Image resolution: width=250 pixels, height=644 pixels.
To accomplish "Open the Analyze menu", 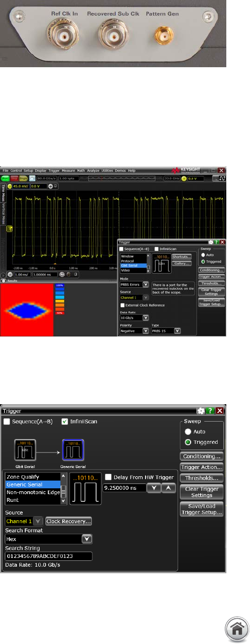I will pos(94,171).
